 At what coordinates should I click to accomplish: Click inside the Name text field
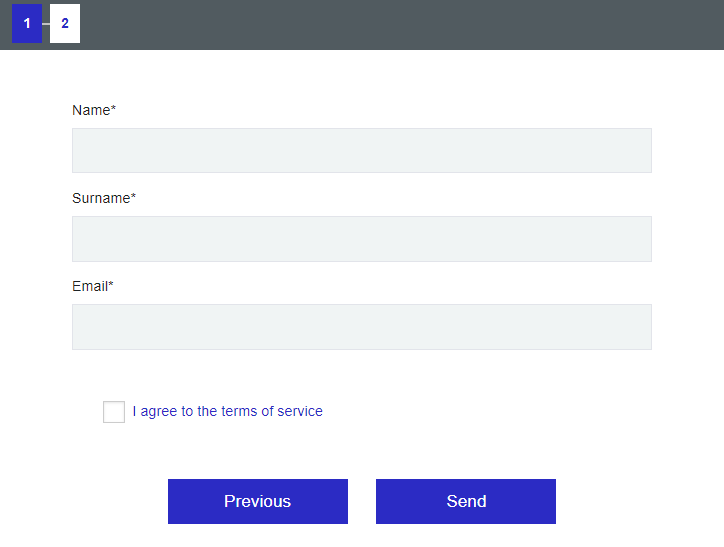point(361,151)
